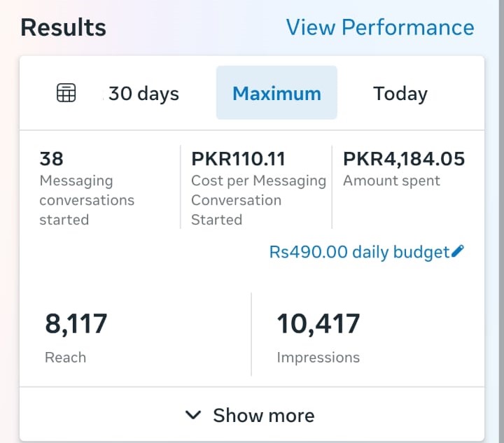The height and width of the screenshot is (443, 504).
Task: Click the Messaging conversations started label
Action: coord(86,200)
